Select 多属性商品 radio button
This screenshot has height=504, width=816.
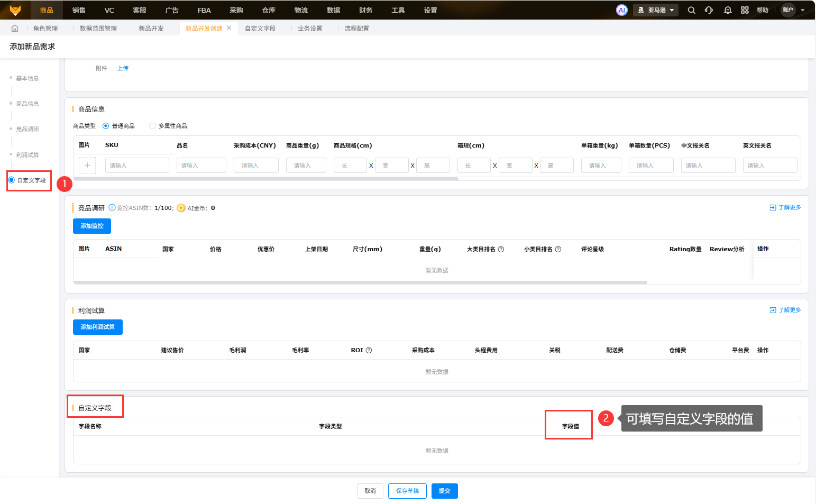tap(152, 126)
